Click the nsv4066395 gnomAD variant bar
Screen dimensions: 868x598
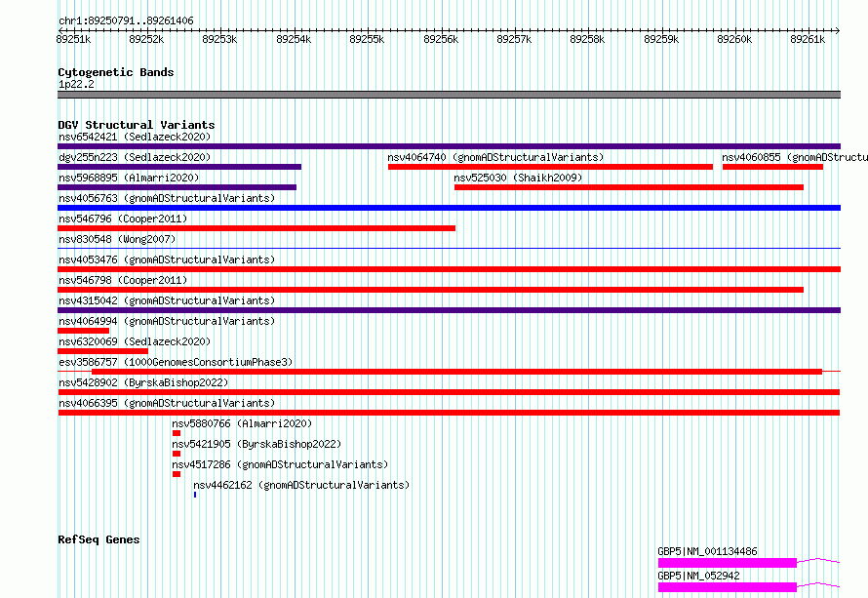[x=449, y=413]
